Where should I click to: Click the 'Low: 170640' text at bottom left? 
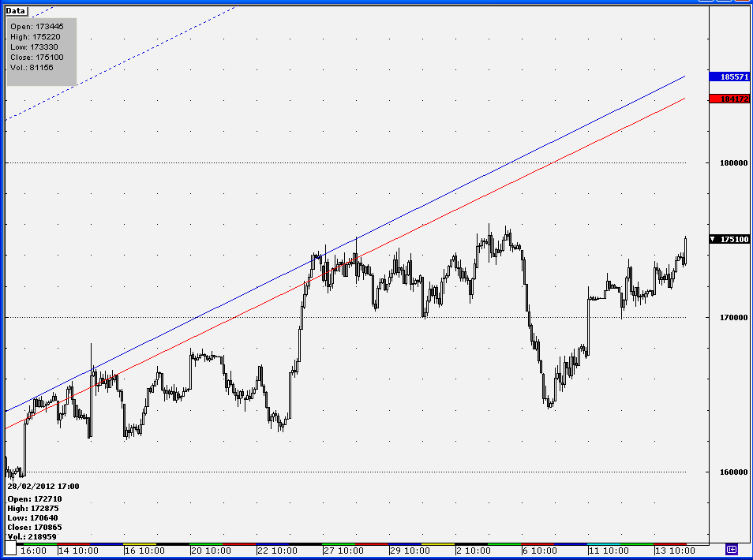coord(32,517)
